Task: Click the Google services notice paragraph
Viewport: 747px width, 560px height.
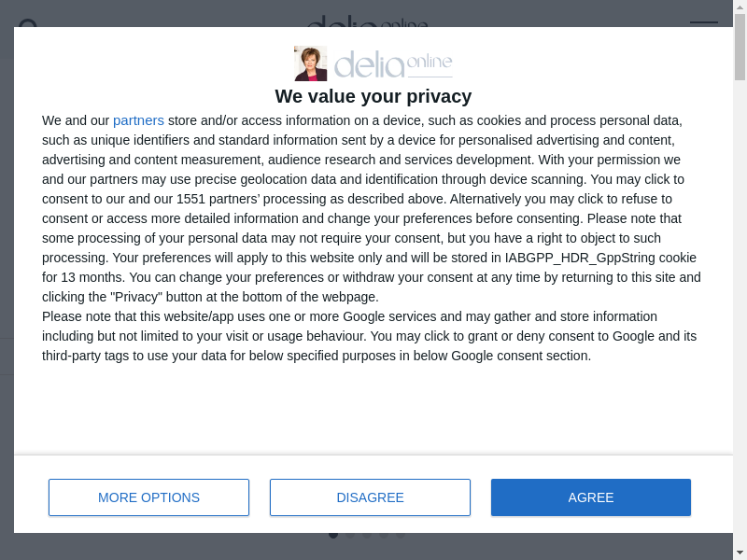Action: click(369, 336)
